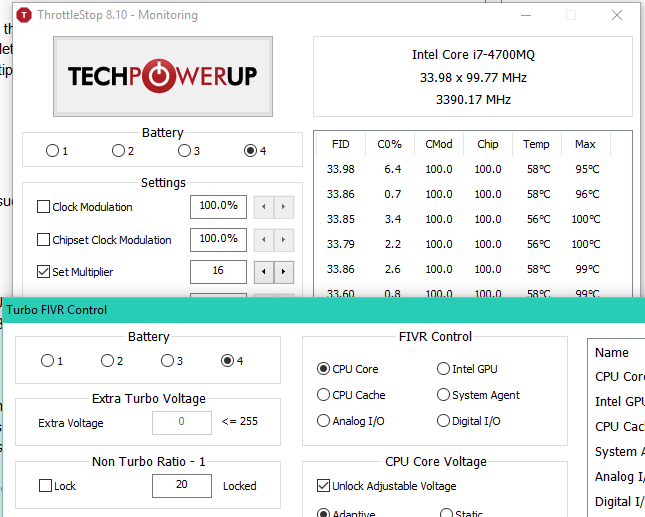Click the Set Multiplier value field showing 16

[218, 271]
